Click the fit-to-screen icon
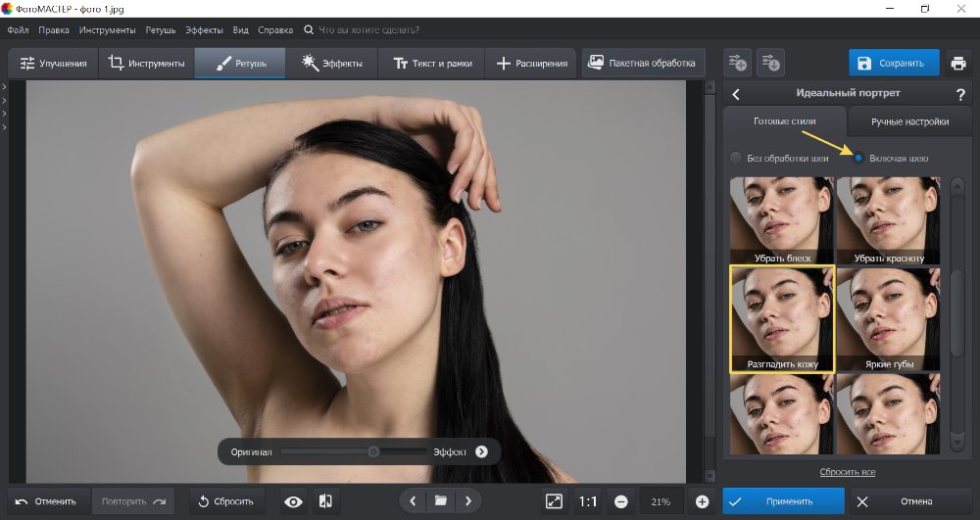This screenshot has width=980, height=520. (554, 501)
